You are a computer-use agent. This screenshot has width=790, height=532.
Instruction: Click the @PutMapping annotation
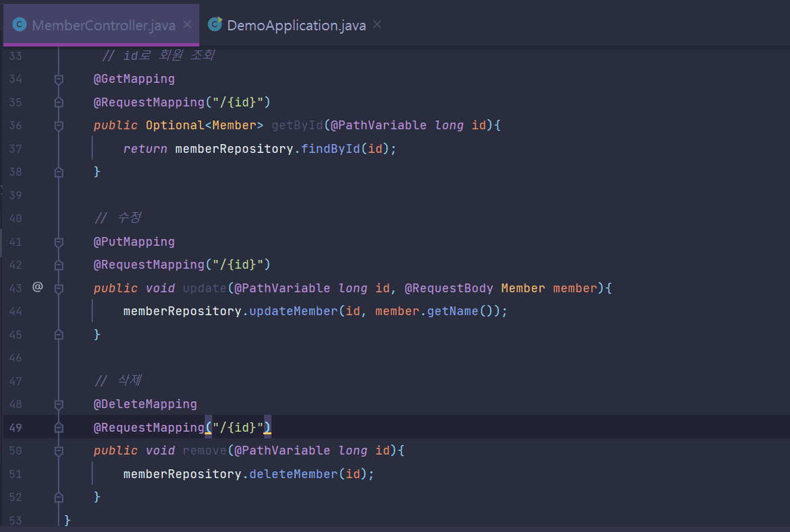tap(134, 242)
